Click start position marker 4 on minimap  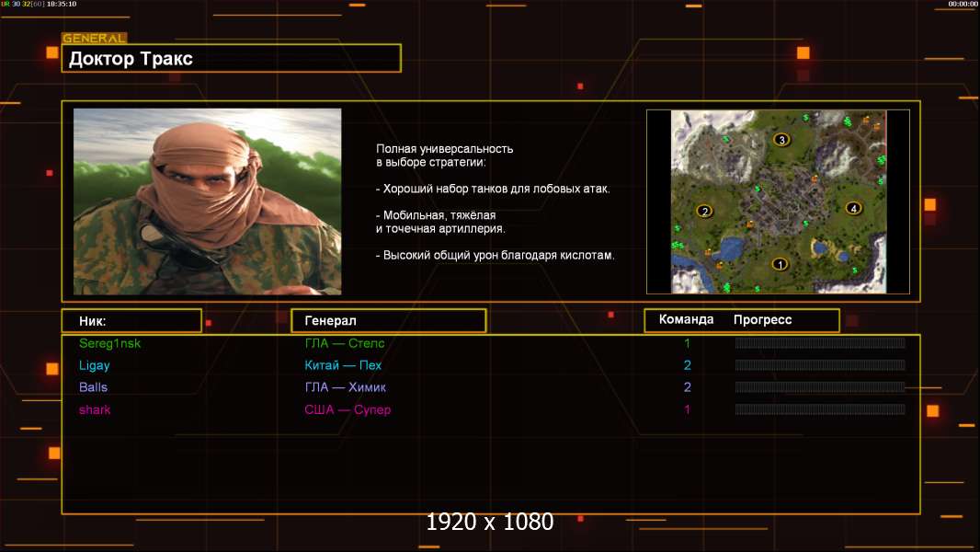853,208
